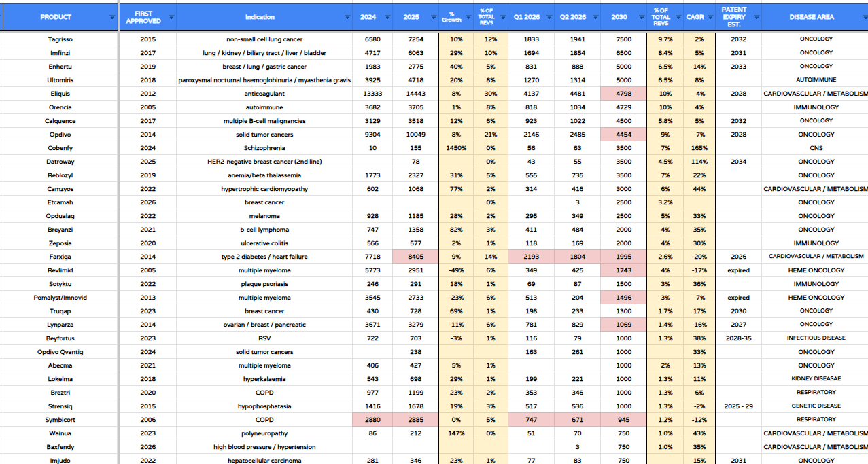Click the 'non-small cell lung cancer' indication
The image size is (868, 464).
[x=264, y=39]
